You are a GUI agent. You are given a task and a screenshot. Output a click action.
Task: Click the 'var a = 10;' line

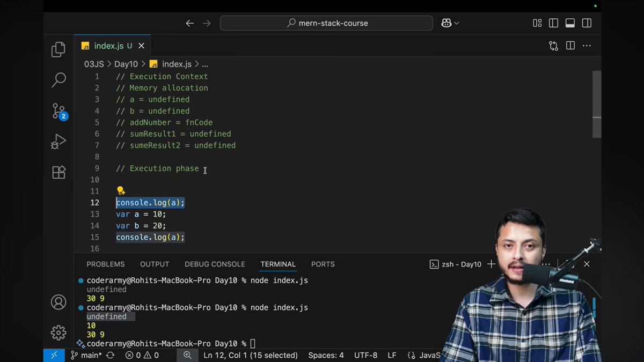tap(141, 214)
